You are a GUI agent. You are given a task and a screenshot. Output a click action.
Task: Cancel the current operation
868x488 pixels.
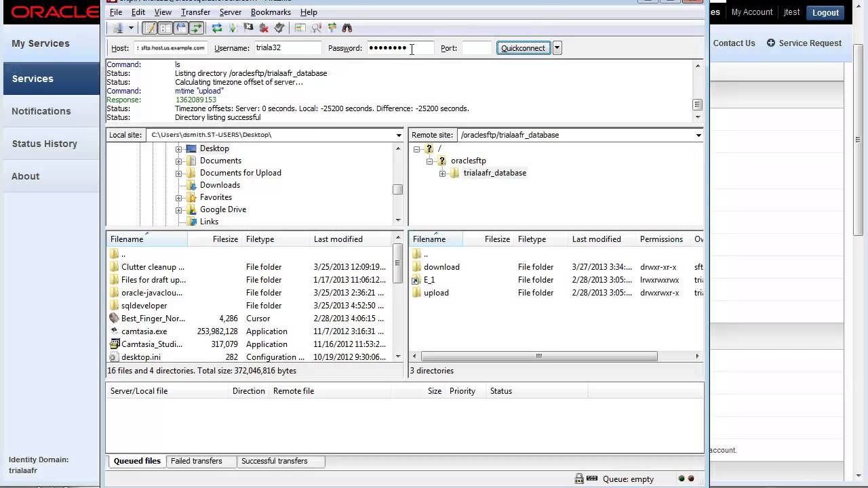(x=248, y=28)
